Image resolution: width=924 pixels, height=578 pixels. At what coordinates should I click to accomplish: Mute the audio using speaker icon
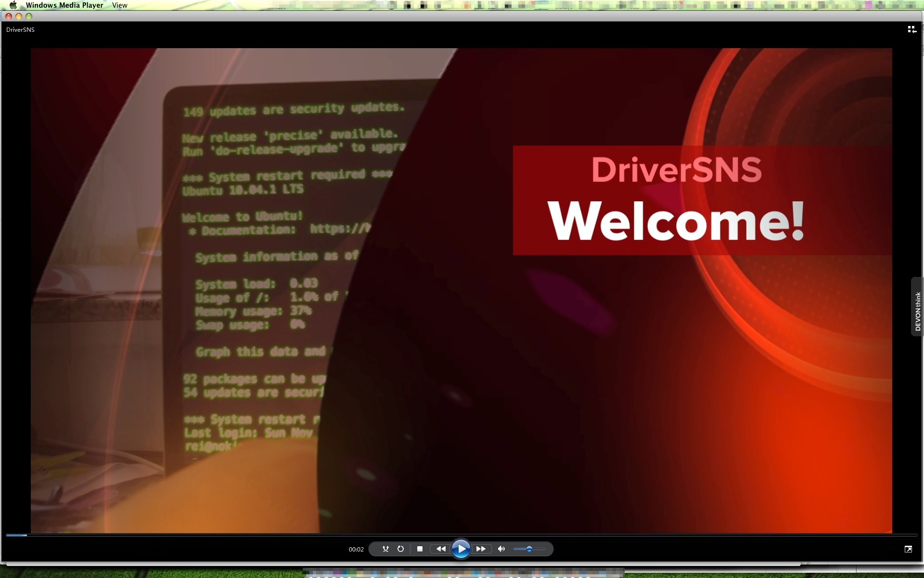[501, 549]
